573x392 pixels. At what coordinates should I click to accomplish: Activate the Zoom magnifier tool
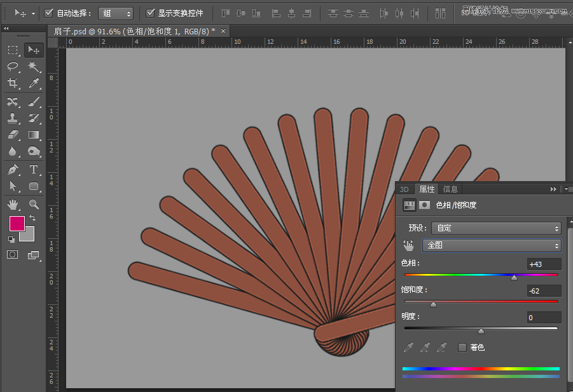point(34,205)
